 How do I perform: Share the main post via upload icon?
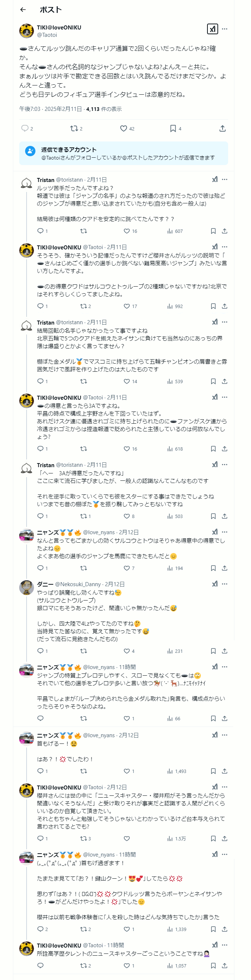(223, 129)
